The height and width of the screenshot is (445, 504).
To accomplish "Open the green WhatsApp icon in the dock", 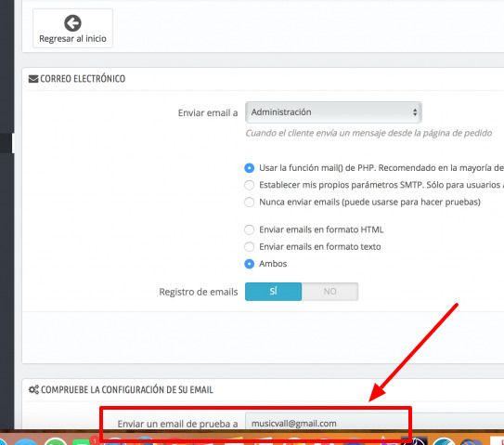I will (x=55, y=441).
